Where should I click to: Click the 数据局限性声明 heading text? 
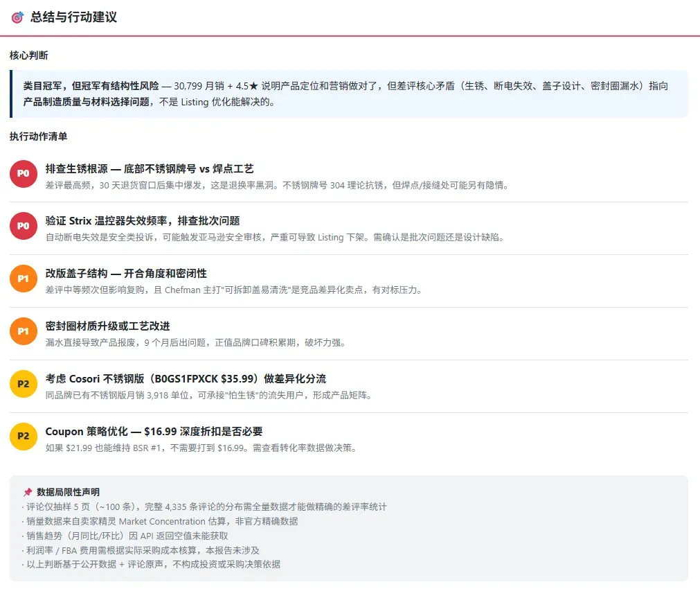click(x=68, y=492)
